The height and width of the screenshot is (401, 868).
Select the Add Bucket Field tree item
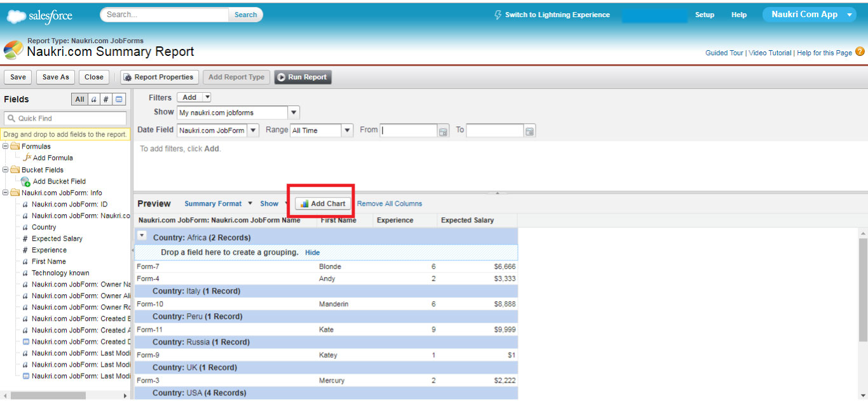pyautogui.click(x=59, y=181)
